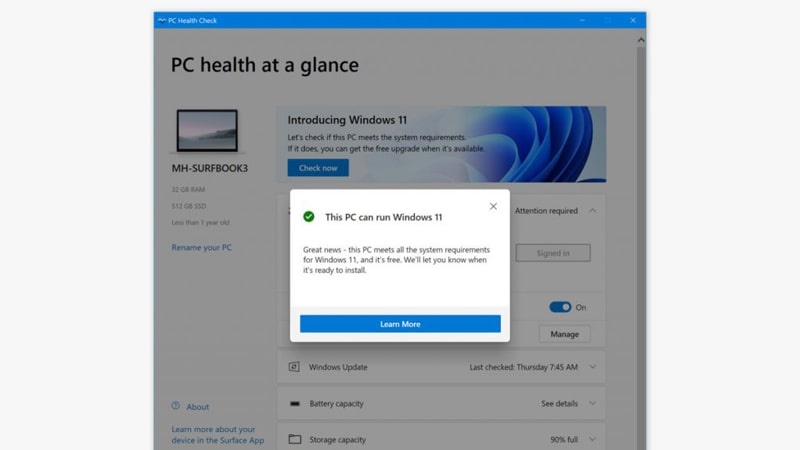Expand the Windows Update row chevron
Image resolution: width=800 pixels, height=450 pixels.
pos(592,367)
